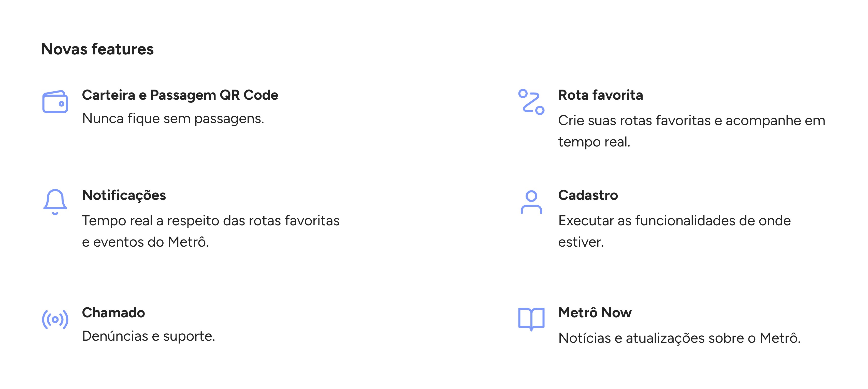Click the Denúncias e suporte description

pyautogui.click(x=148, y=336)
